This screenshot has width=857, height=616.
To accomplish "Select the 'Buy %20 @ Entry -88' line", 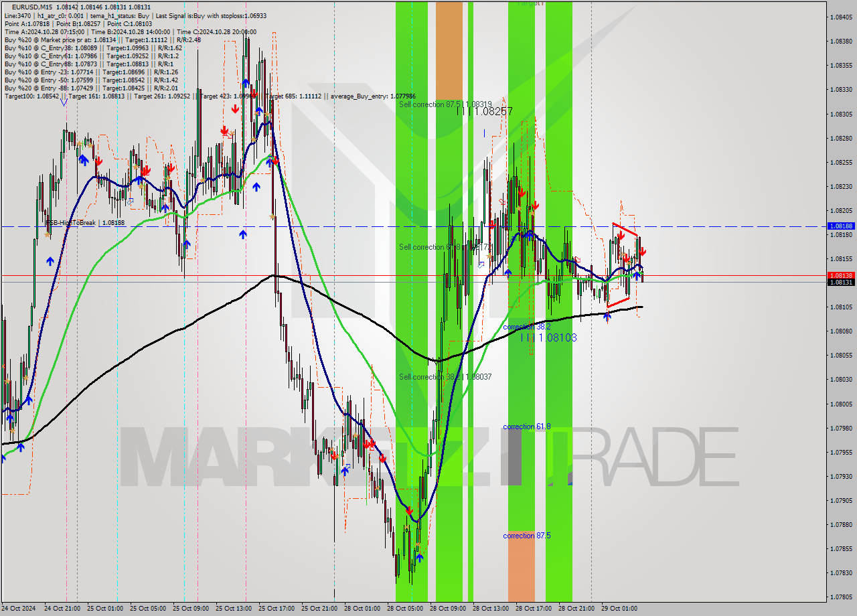I will (91, 88).
